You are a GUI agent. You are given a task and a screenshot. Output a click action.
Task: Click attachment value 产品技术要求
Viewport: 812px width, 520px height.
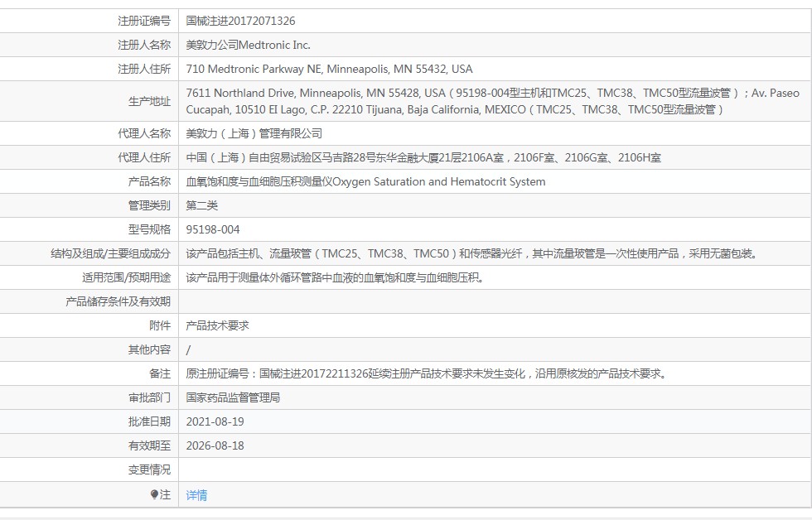217,325
